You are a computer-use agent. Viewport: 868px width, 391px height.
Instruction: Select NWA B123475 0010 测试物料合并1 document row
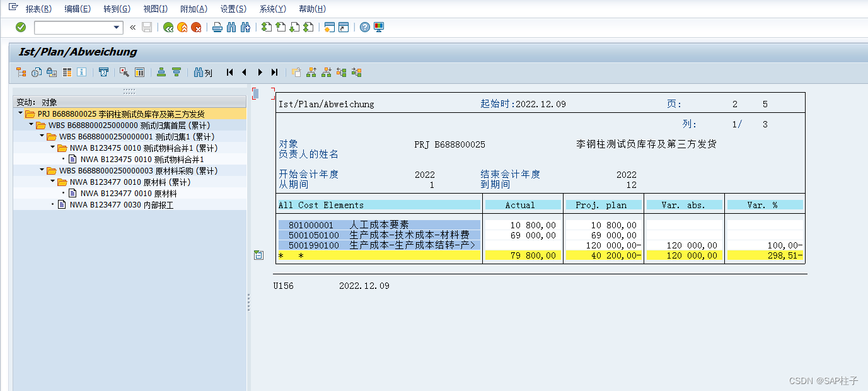click(130, 159)
